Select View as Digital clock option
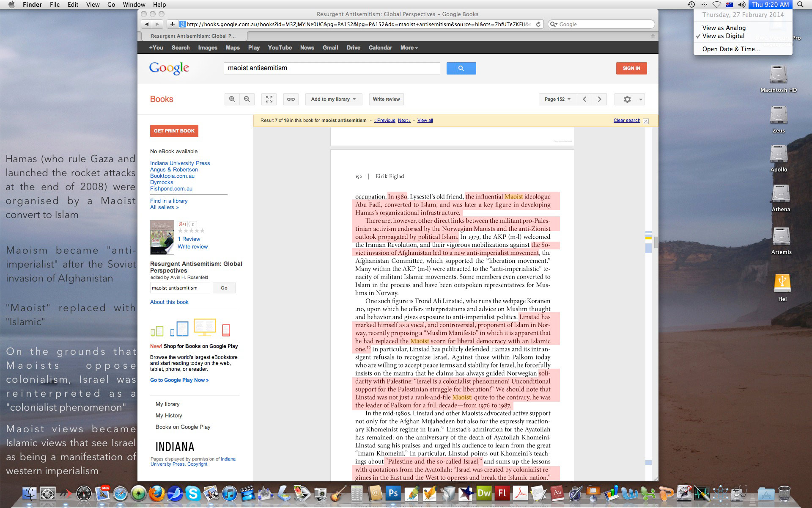 723,36
